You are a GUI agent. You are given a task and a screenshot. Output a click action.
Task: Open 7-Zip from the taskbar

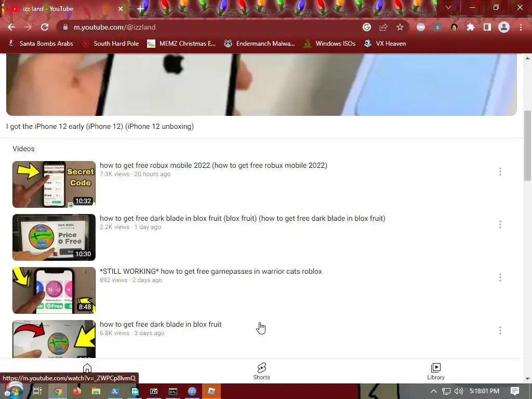click(x=154, y=391)
